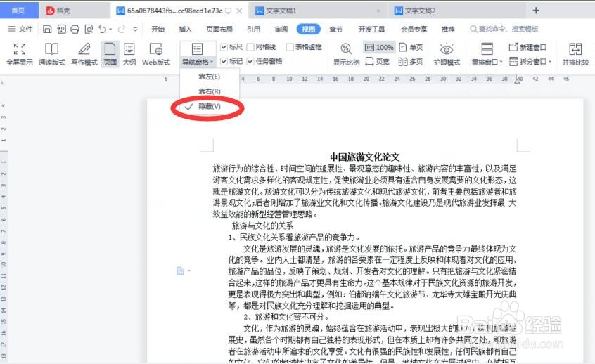Close the 65a0678443fb document tab
The height and width of the screenshot is (364, 595).
tap(239, 11)
